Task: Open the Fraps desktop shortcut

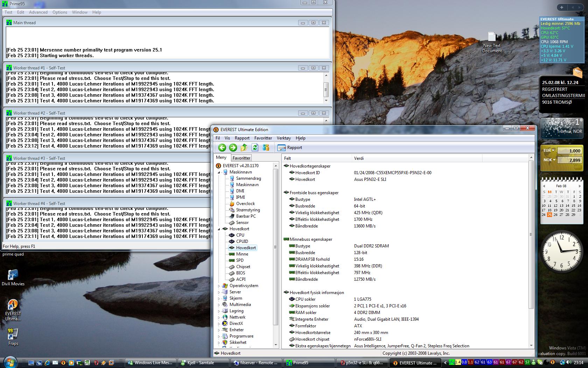Action: pos(13,336)
